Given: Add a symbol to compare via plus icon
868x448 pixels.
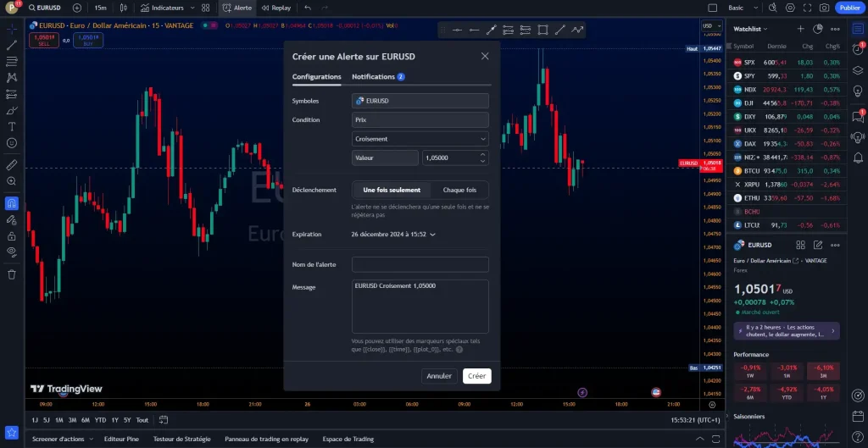Looking at the screenshot, I should [x=77, y=8].
